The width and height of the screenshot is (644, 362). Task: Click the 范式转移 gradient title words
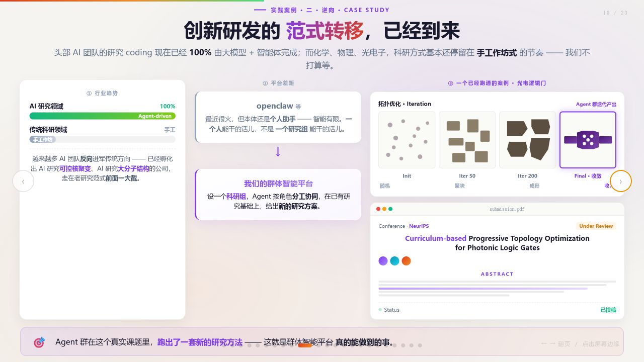click(325, 31)
